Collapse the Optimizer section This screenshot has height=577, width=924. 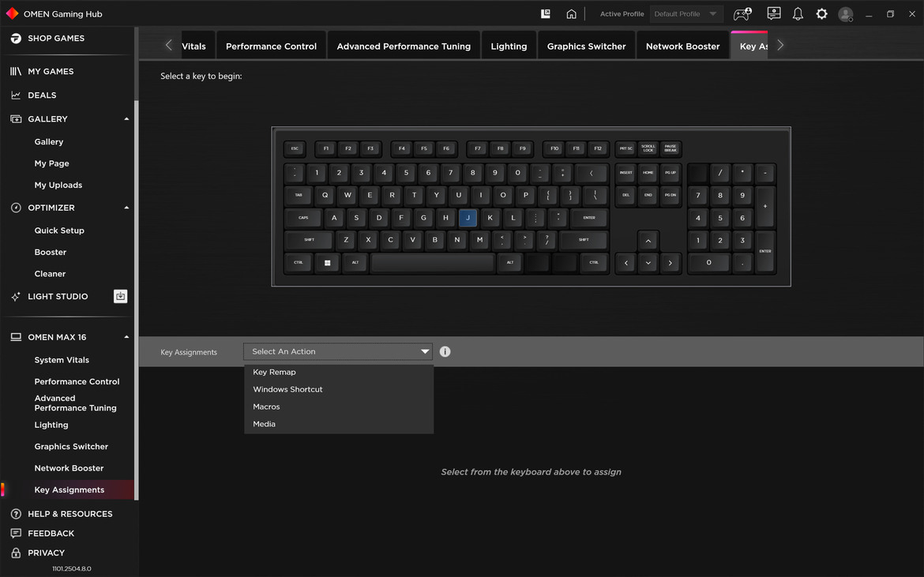pyautogui.click(x=126, y=208)
